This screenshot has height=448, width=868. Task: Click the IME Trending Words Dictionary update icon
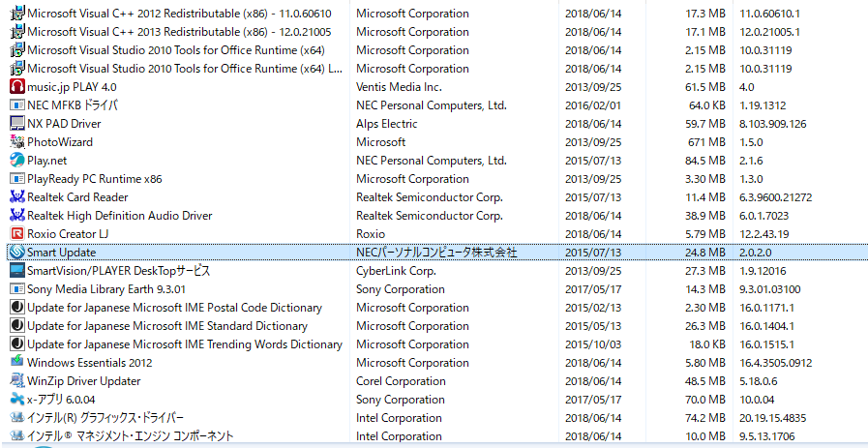click(x=17, y=344)
